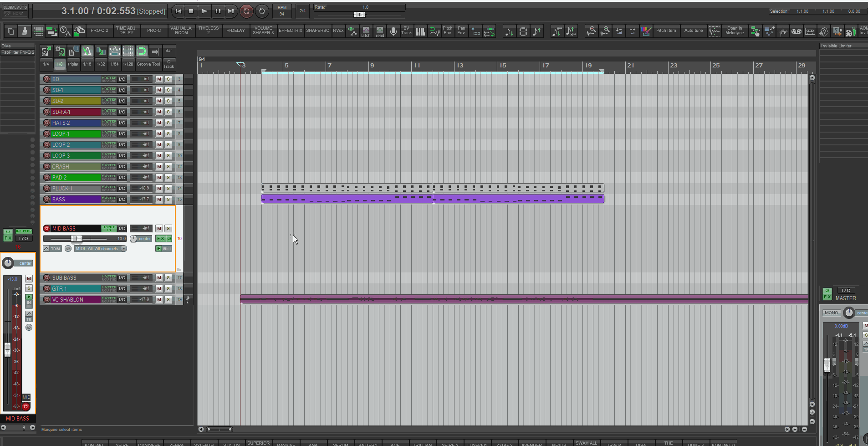
Task: Mute the VC-SHABLON track
Action: pyautogui.click(x=159, y=300)
